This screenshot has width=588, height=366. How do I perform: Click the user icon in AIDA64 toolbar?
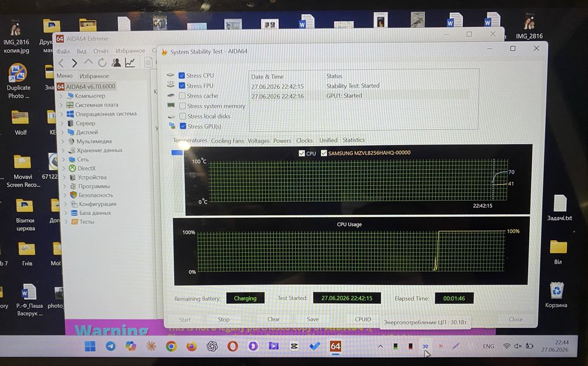tap(116, 63)
